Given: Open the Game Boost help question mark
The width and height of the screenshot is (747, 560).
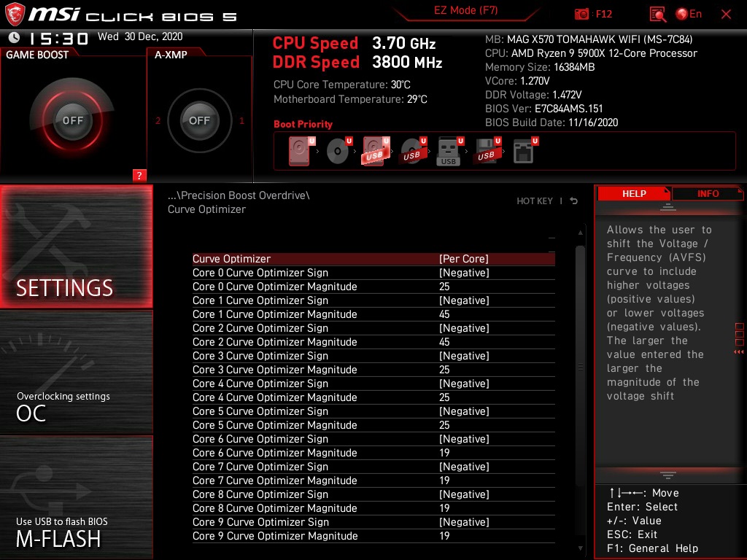Looking at the screenshot, I should click(x=139, y=175).
